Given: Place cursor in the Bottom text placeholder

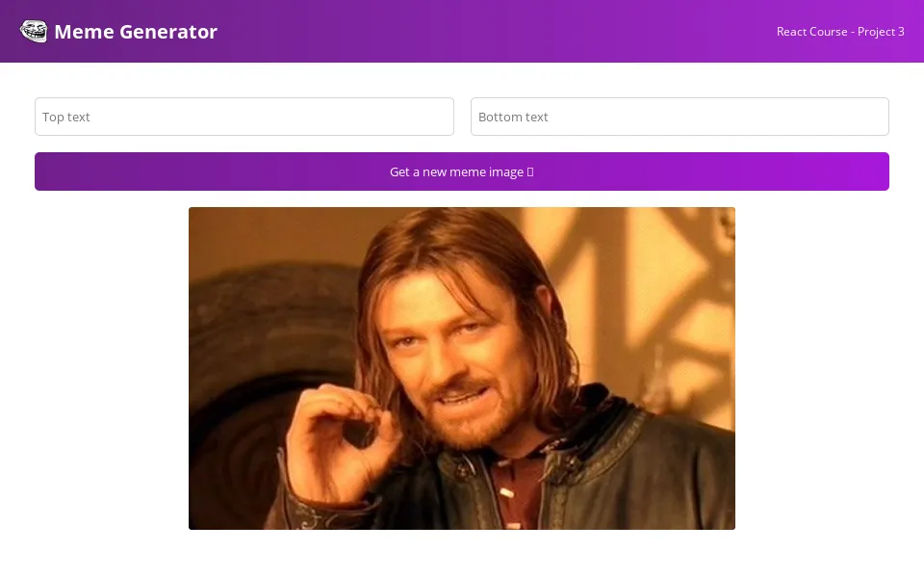Looking at the screenshot, I should tap(513, 117).
